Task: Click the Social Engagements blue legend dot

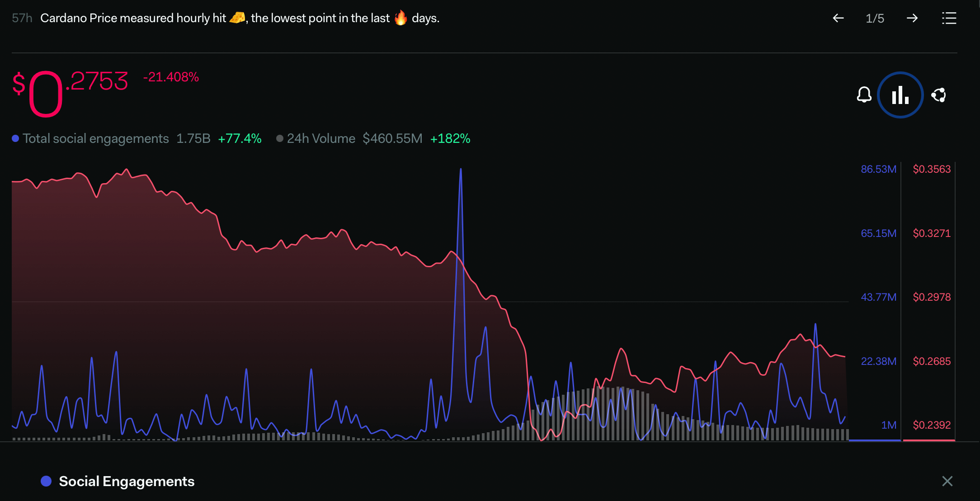Action: (x=46, y=481)
